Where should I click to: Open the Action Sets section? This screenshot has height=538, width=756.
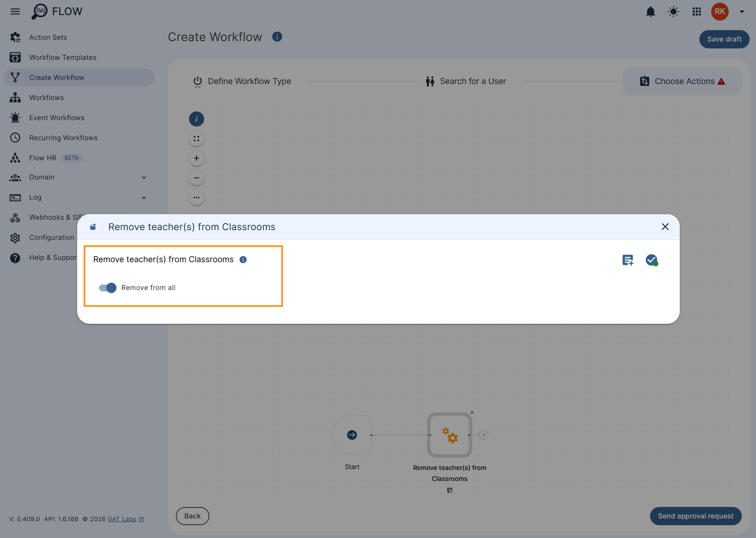point(47,37)
